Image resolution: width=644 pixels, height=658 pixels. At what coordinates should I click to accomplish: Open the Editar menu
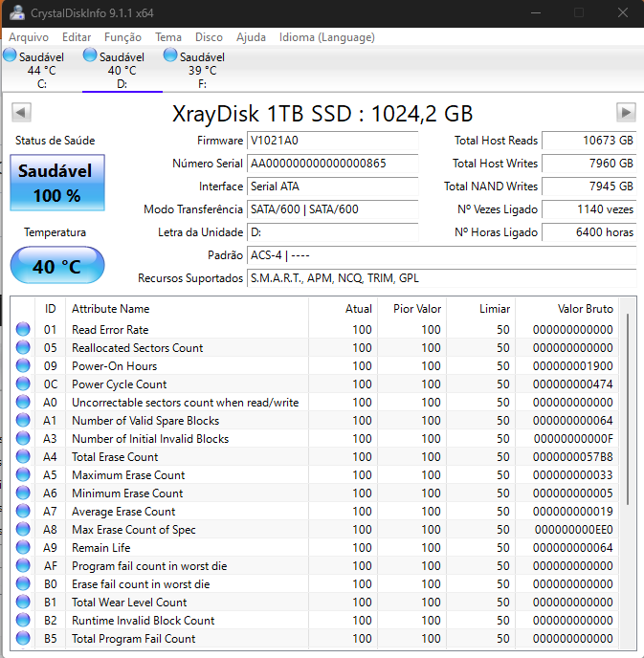(77, 37)
